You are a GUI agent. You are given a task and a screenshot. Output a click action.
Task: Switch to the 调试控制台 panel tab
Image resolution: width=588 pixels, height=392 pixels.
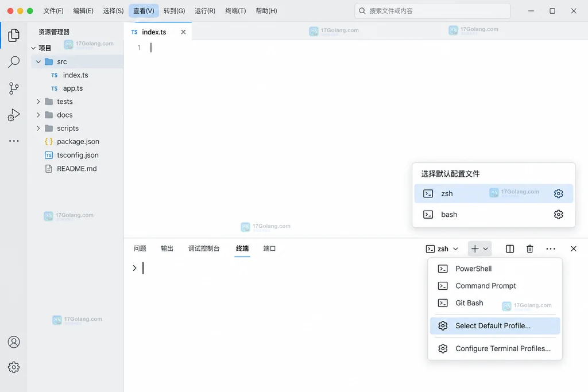click(x=204, y=249)
